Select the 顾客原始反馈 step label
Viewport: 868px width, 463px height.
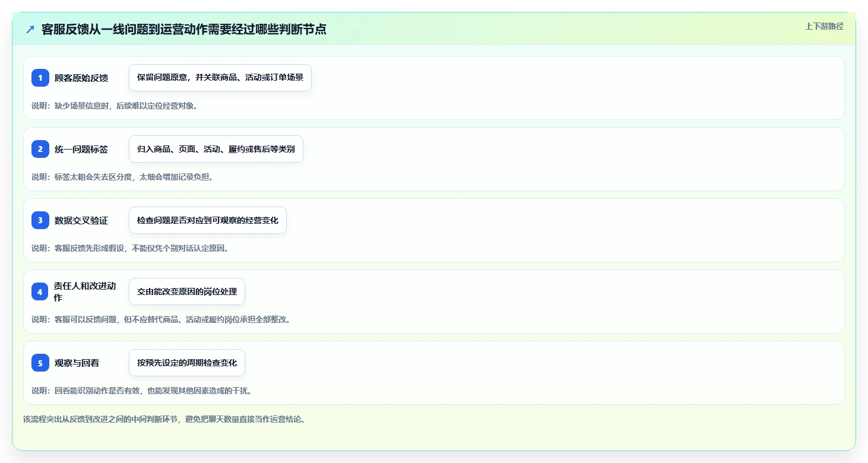(81, 78)
